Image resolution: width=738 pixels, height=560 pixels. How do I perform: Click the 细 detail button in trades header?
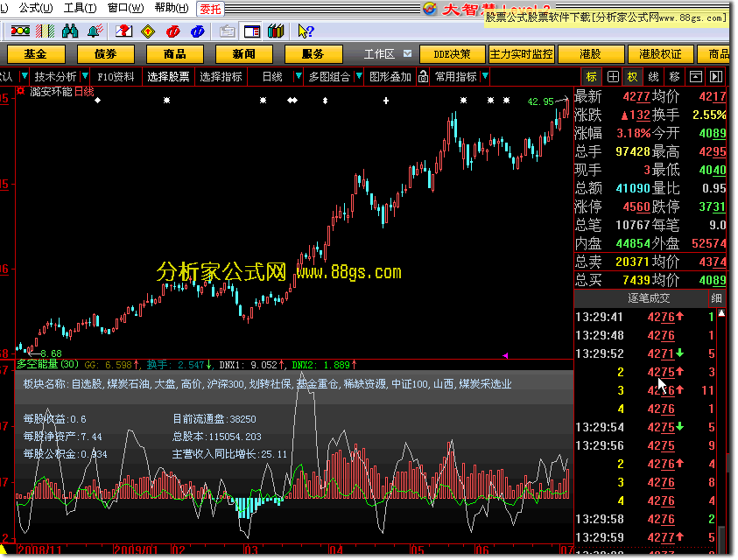coord(716,298)
